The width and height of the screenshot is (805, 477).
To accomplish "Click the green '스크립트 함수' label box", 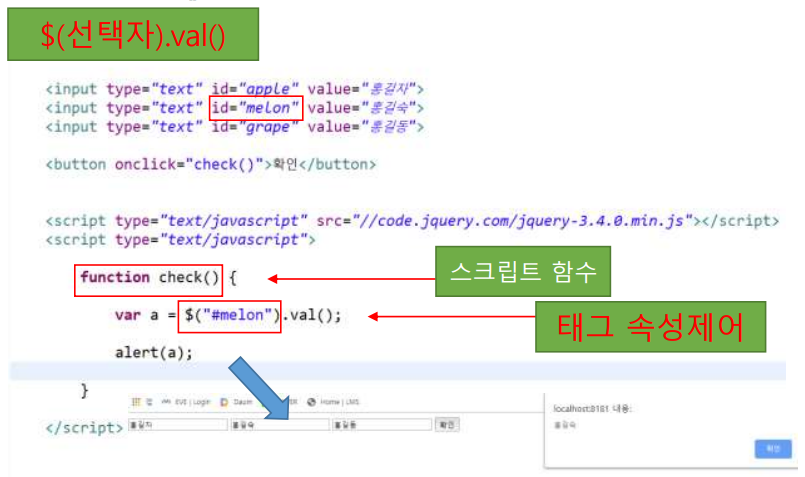I will (x=523, y=271).
